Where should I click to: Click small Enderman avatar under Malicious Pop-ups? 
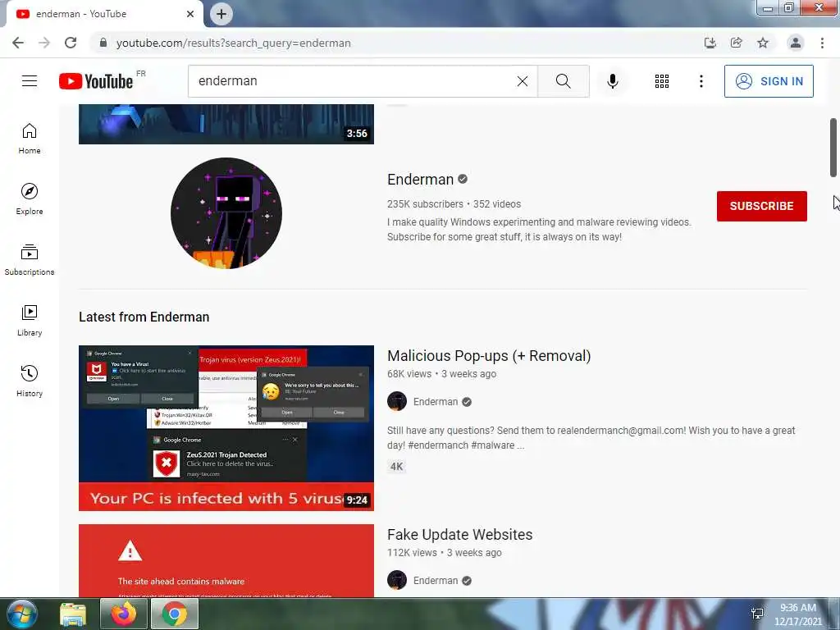point(397,401)
